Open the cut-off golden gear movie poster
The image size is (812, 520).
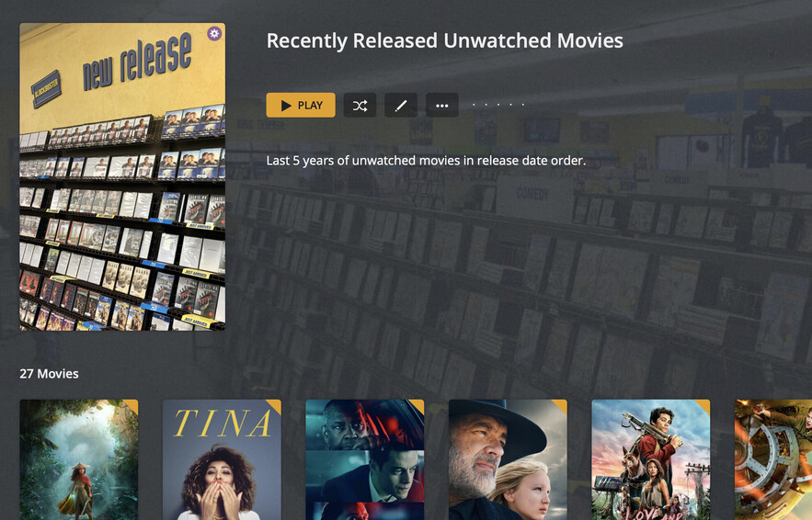coord(773,459)
